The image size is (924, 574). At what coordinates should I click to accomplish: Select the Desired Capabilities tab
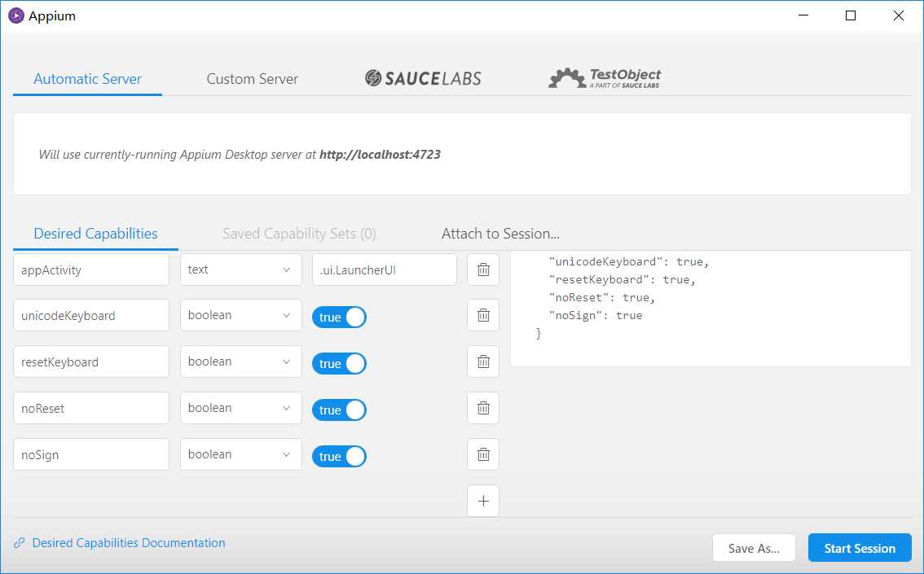click(95, 234)
